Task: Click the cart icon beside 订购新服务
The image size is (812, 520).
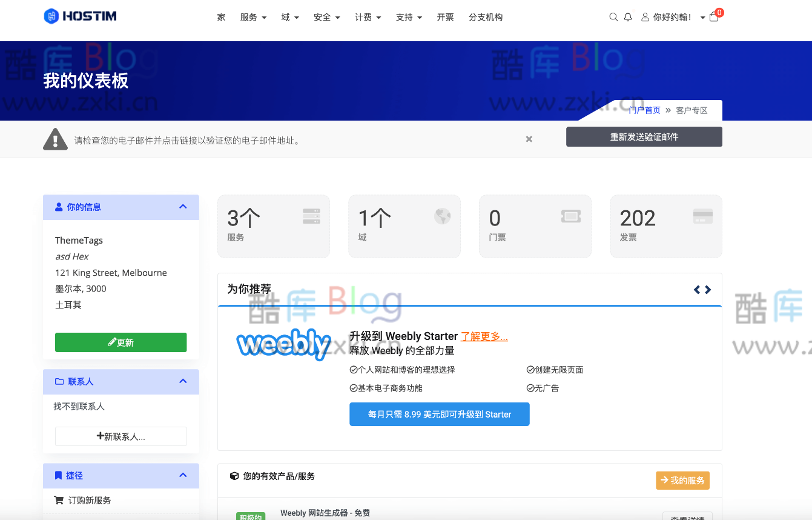Action: (59, 501)
